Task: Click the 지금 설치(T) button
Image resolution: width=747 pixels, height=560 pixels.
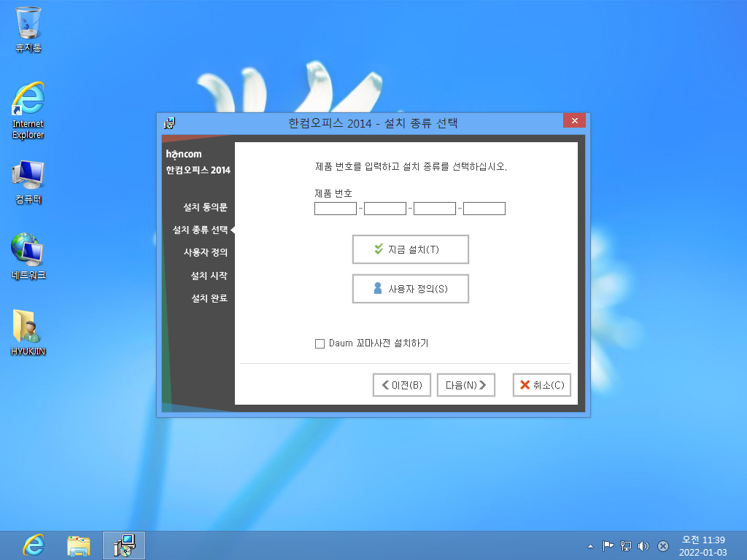Action: click(x=411, y=249)
